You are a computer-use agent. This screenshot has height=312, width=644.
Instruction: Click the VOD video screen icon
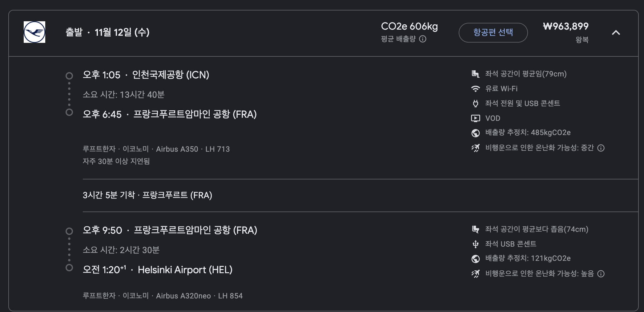pyautogui.click(x=475, y=118)
